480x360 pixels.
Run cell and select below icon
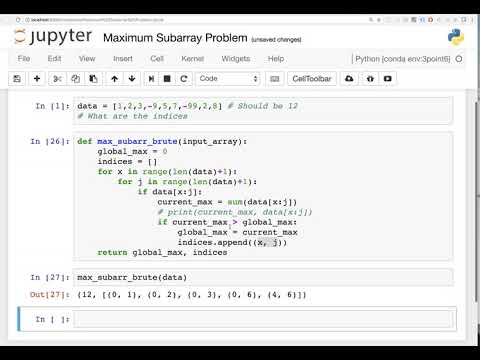[x=151, y=79]
